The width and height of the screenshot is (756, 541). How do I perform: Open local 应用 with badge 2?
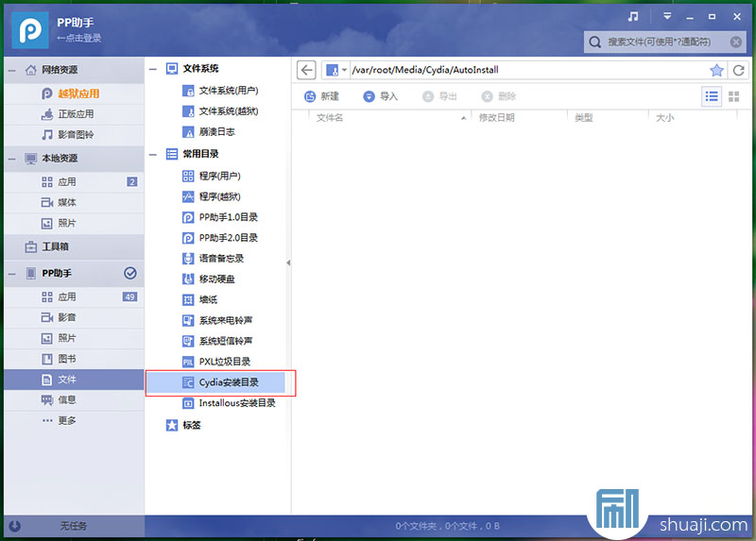74,182
